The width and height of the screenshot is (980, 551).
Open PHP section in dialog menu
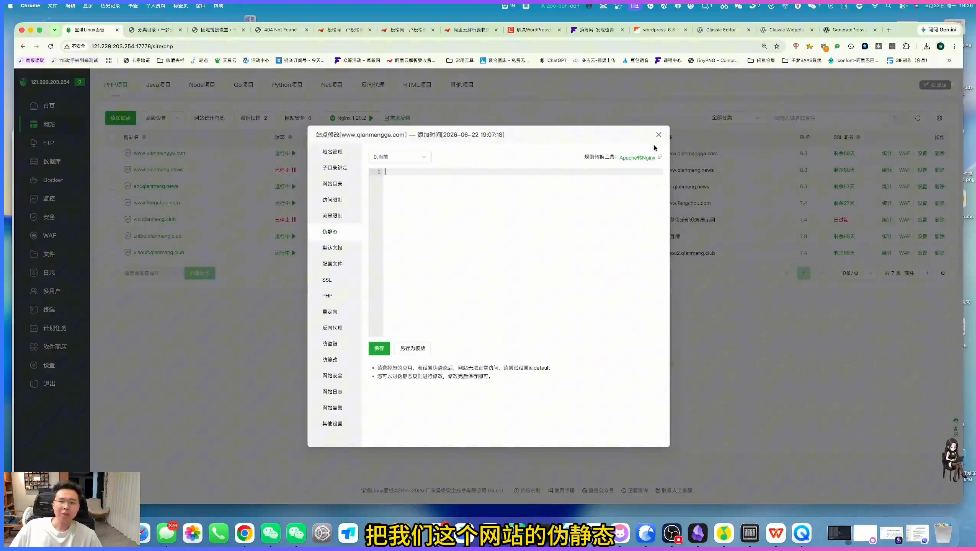[x=327, y=296]
